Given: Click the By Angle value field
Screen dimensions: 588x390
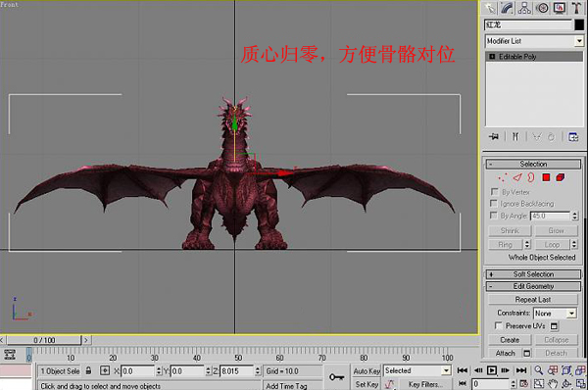Looking at the screenshot, I should tap(550, 216).
